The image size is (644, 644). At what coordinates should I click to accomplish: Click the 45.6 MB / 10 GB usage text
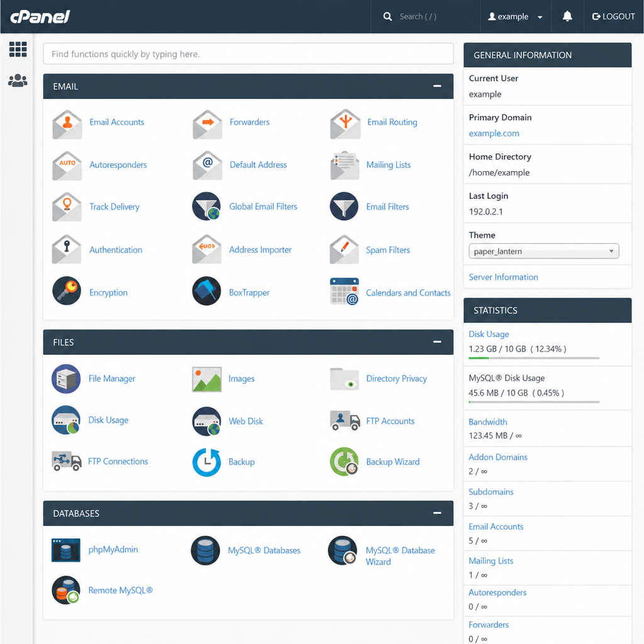(516, 393)
